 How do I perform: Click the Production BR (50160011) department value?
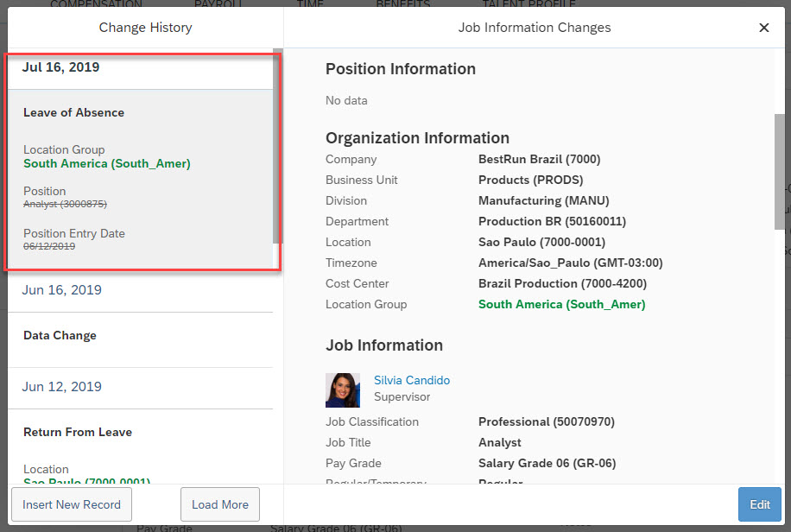552,222
